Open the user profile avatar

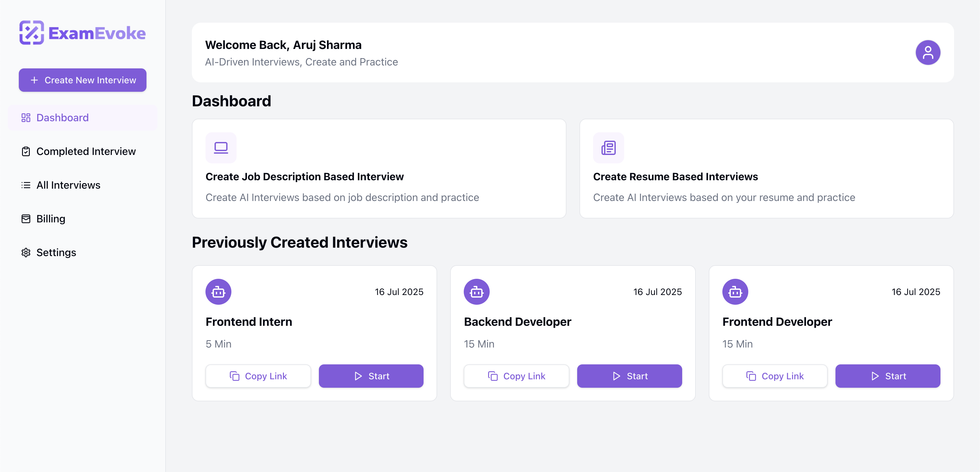[927, 53]
